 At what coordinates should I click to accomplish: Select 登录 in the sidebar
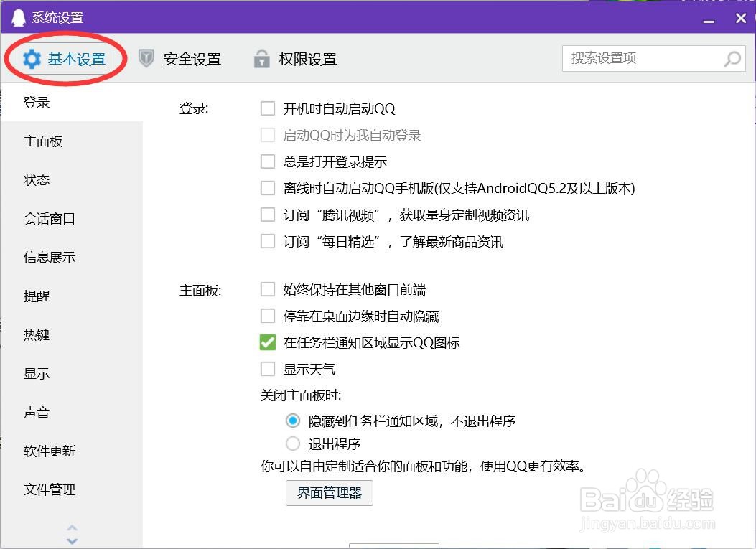(73, 102)
